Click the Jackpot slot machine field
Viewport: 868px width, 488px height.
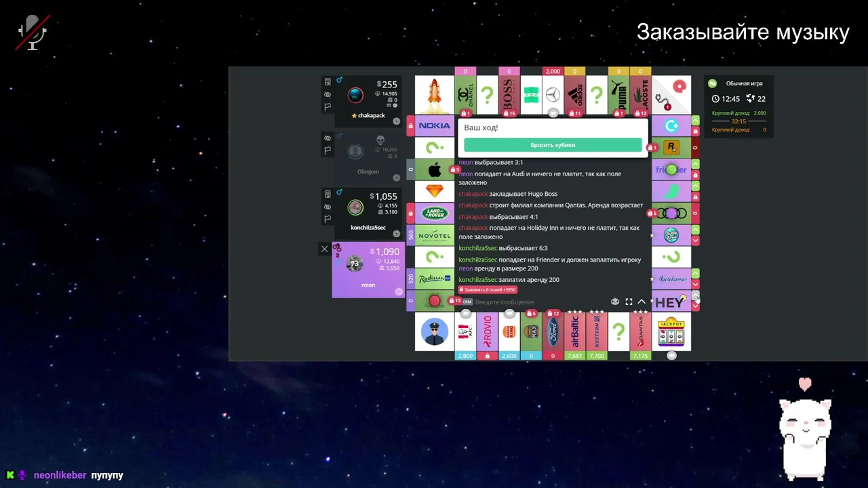(x=671, y=331)
